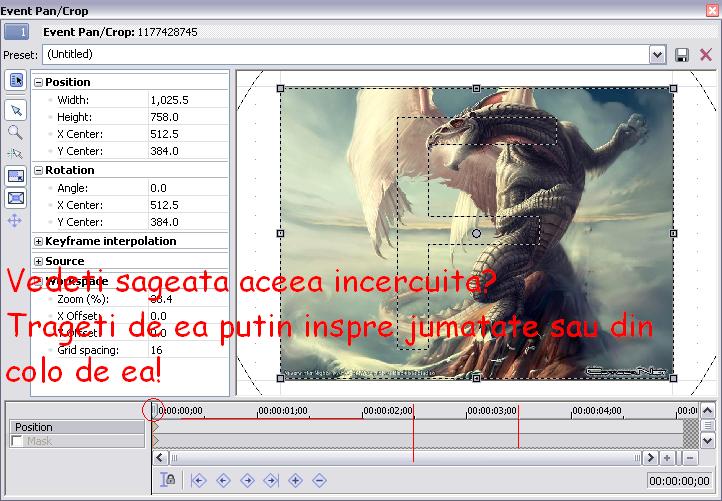This screenshot has width=722, height=501.
Task: Collapse the Rotation section
Action: pos(39,170)
